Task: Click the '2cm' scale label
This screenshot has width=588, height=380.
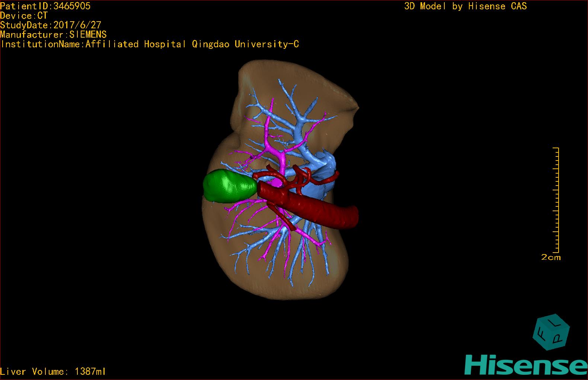Action: coord(551,257)
